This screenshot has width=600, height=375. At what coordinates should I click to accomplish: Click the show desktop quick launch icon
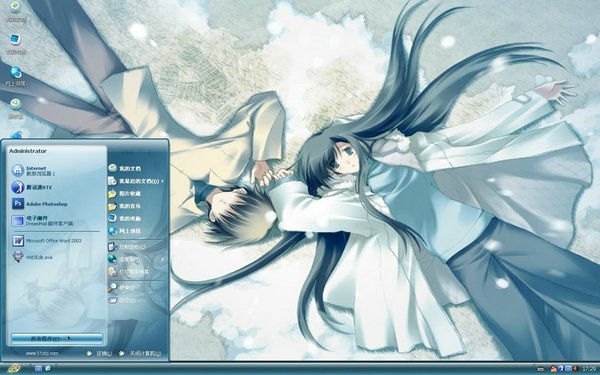(38, 368)
